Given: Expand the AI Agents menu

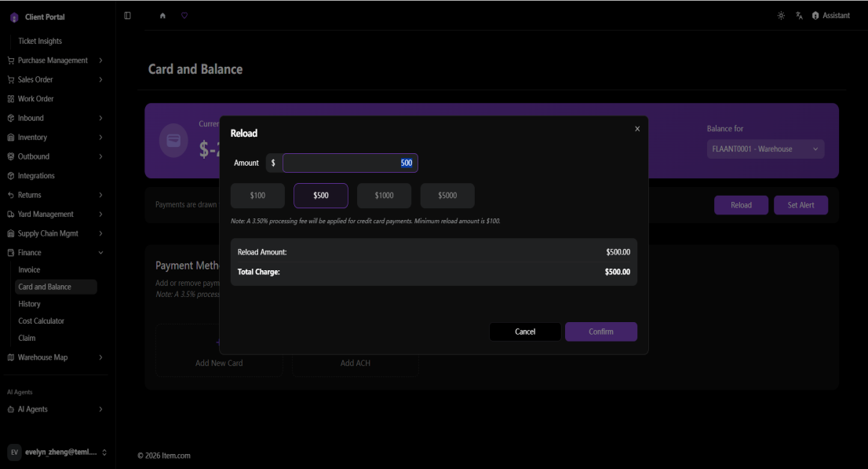Looking at the screenshot, I should click(x=56, y=409).
